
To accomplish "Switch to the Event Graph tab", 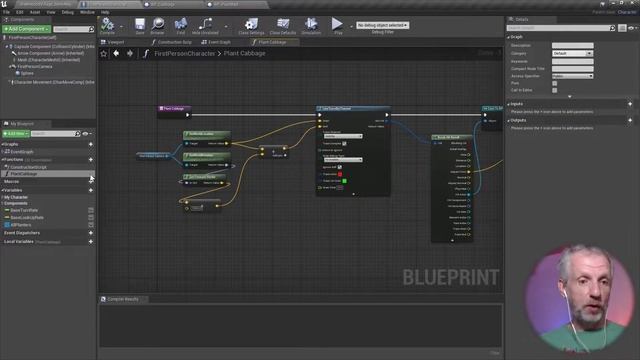I will 216,42.
